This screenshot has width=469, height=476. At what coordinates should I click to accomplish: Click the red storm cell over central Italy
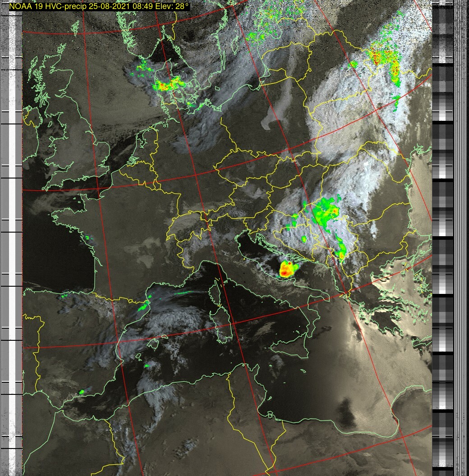point(287,269)
